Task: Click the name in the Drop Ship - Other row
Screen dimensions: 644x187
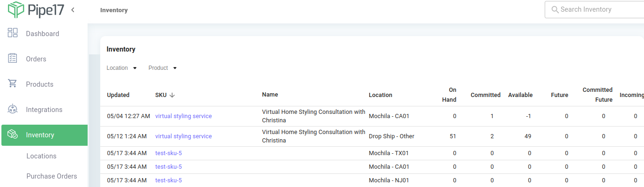Action: pyautogui.click(x=313, y=136)
